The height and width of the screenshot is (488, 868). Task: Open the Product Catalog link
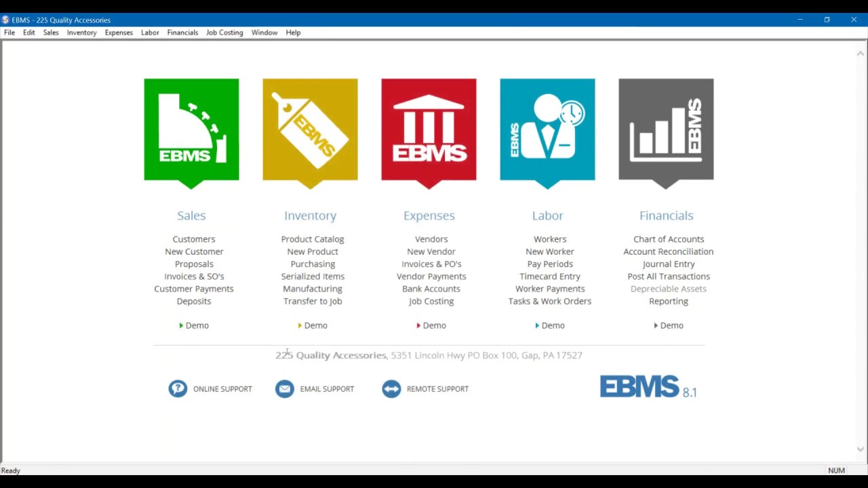coord(313,239)
